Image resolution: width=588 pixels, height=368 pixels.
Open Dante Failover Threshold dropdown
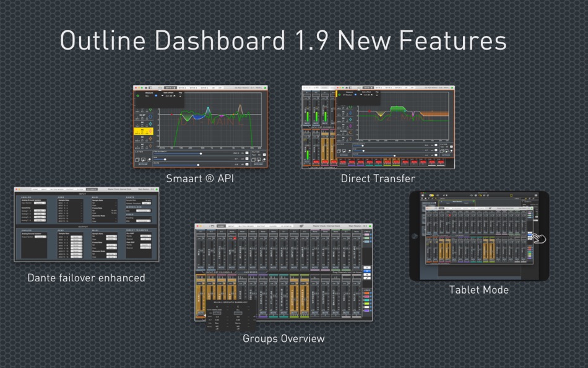tap(146, 203)
